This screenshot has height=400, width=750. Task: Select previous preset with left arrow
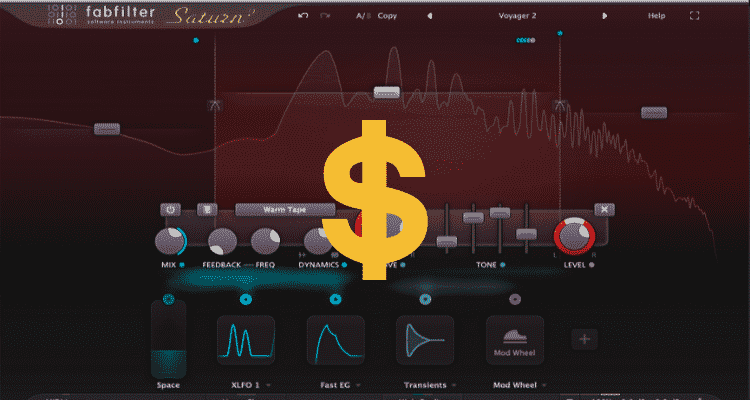pyautogui.click(x=430, y=16)
